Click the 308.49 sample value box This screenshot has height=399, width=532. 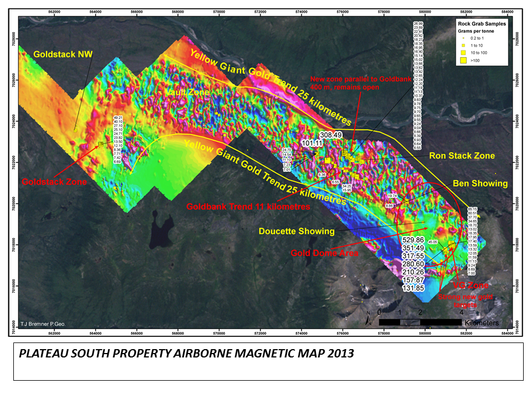(331, 135)
